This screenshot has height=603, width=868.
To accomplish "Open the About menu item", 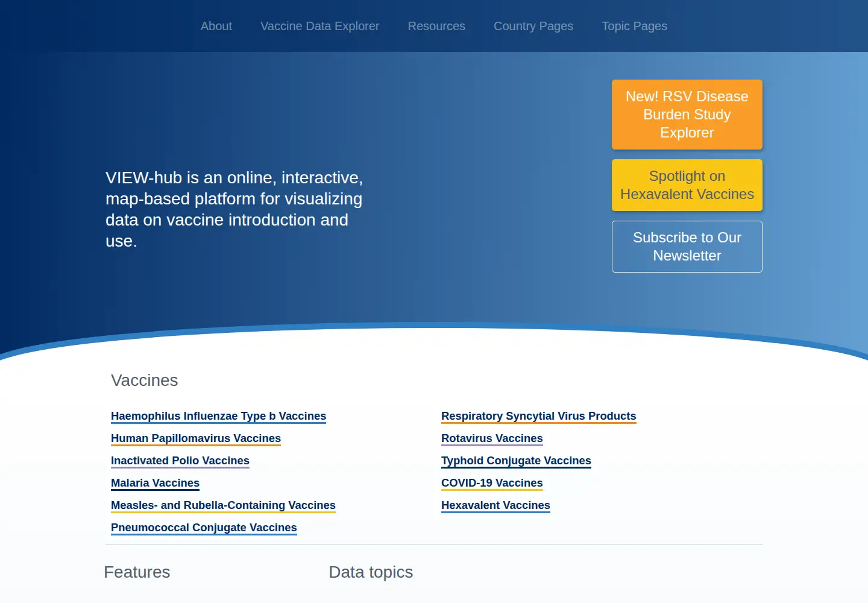I will click(216, 26).
